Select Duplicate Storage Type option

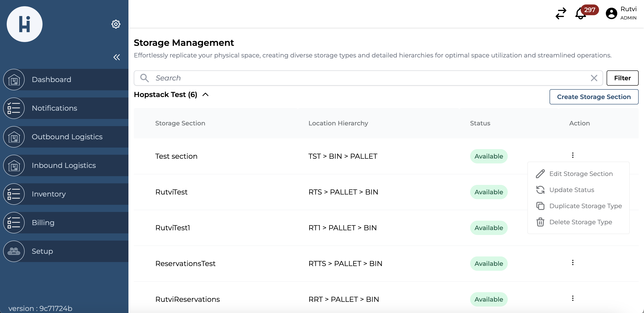pyautogui.click(x=585, y=206)
